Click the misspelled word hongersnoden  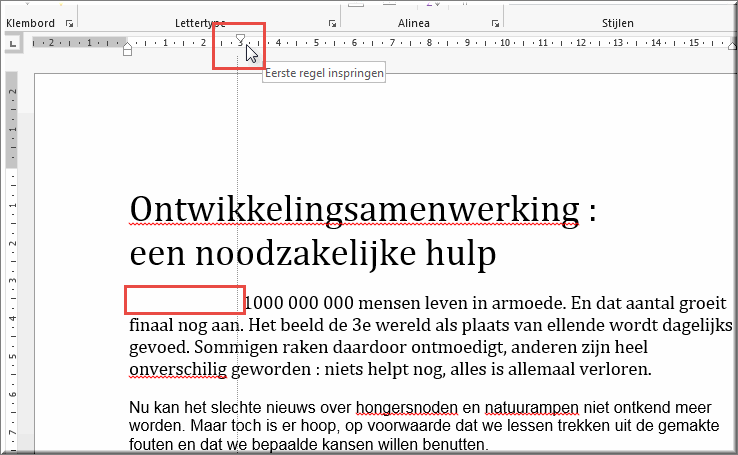pyautogui.click(x=407, y=407)
